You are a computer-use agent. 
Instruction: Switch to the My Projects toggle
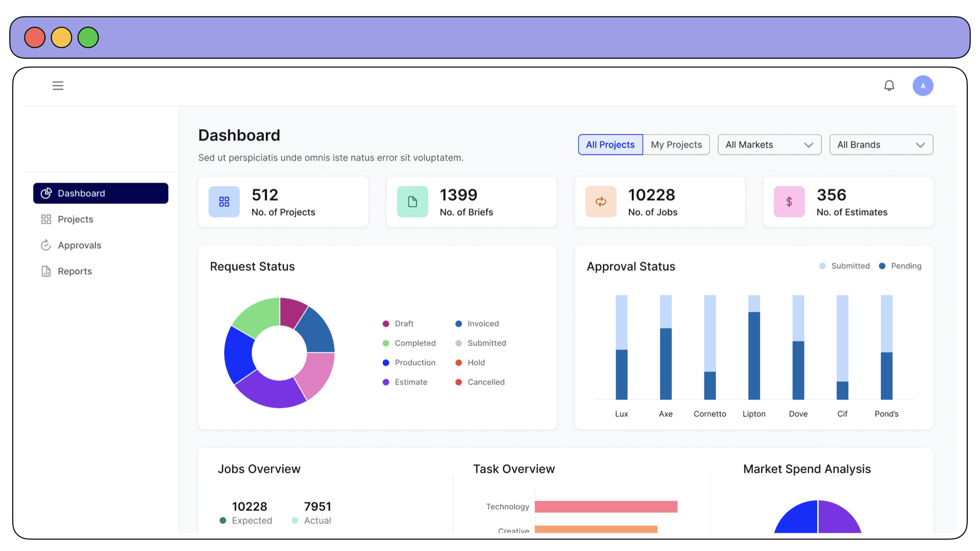click(x=676, y=145)
